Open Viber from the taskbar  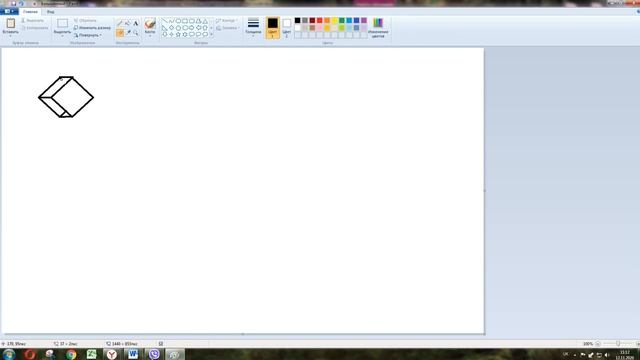[154, 354]
